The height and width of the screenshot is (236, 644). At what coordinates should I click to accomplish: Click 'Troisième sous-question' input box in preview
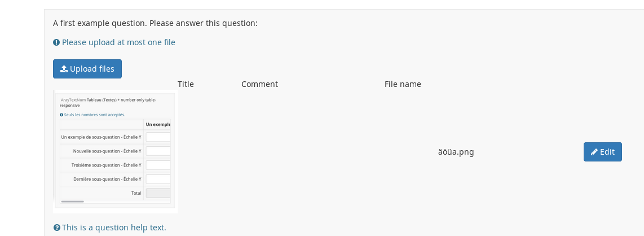(x=158, y=165)
